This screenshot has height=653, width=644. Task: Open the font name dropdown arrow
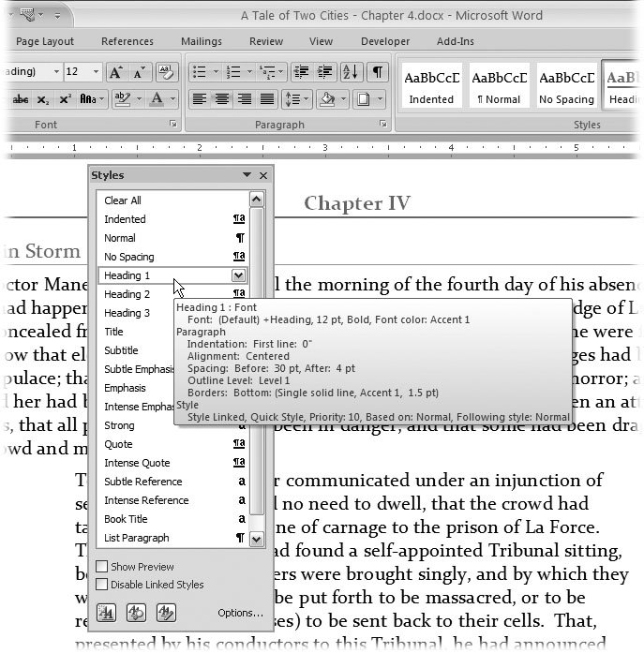(56, 71)
